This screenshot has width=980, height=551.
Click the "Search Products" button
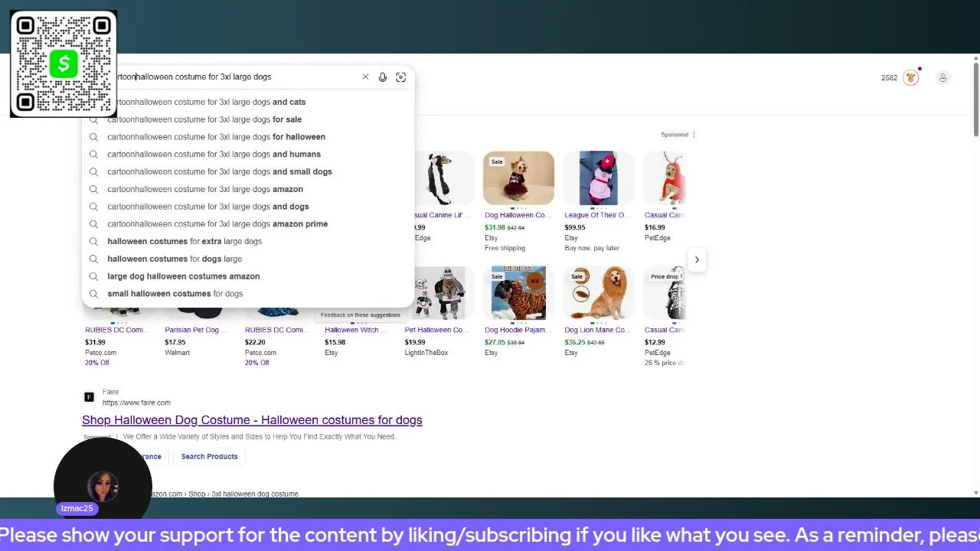210,457
